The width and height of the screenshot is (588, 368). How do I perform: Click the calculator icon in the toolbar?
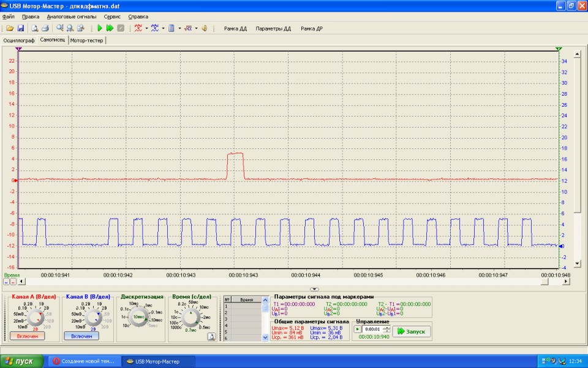click(x=171, y=28)
